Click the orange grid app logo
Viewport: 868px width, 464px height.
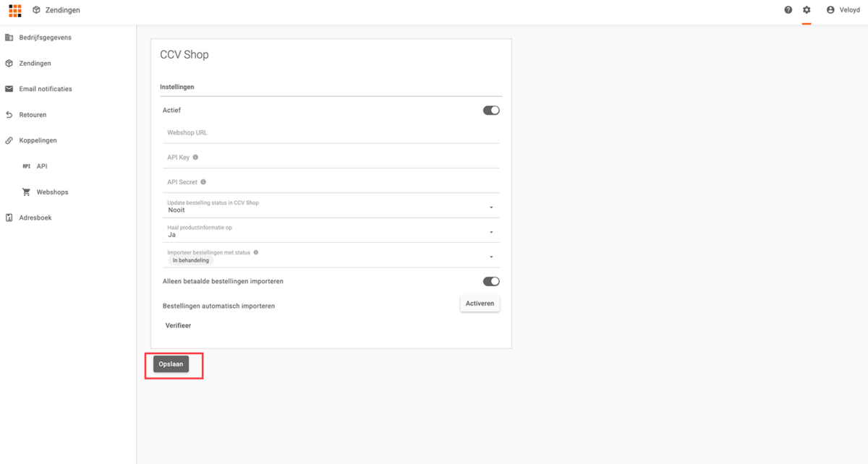(x=14, y=10)
